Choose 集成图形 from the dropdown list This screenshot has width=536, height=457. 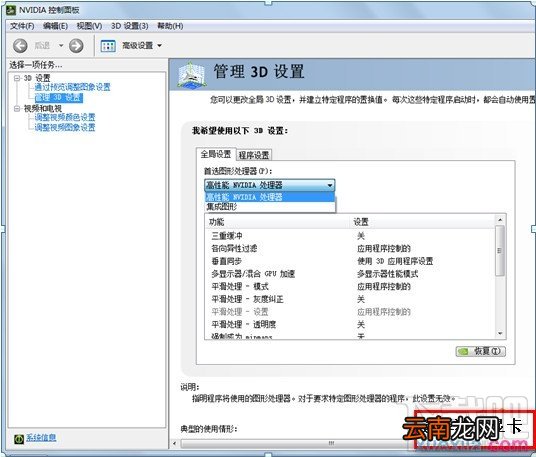(270, 206)
